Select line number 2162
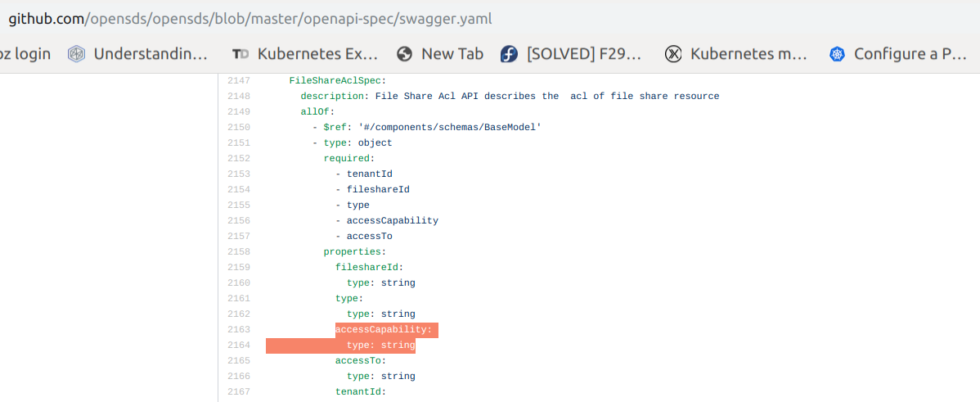Viewport: 980px width, 402px height. pos(239,314)
